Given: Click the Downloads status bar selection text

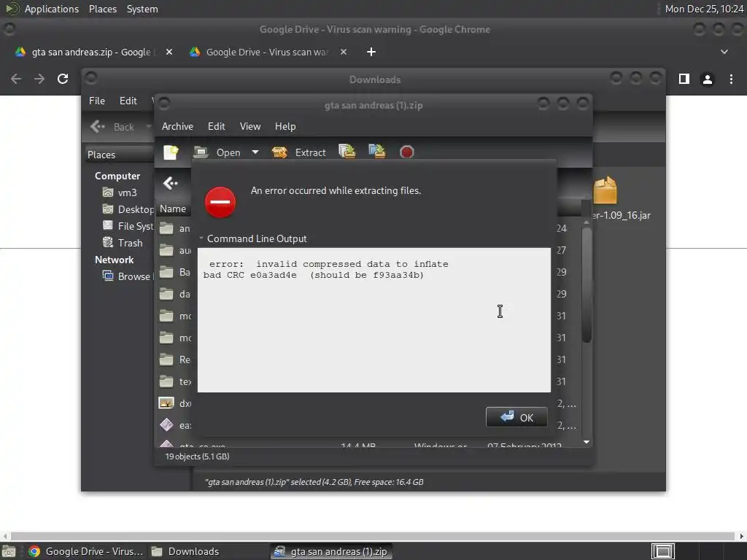Looking at the screenshot, I should coord(314,482).
